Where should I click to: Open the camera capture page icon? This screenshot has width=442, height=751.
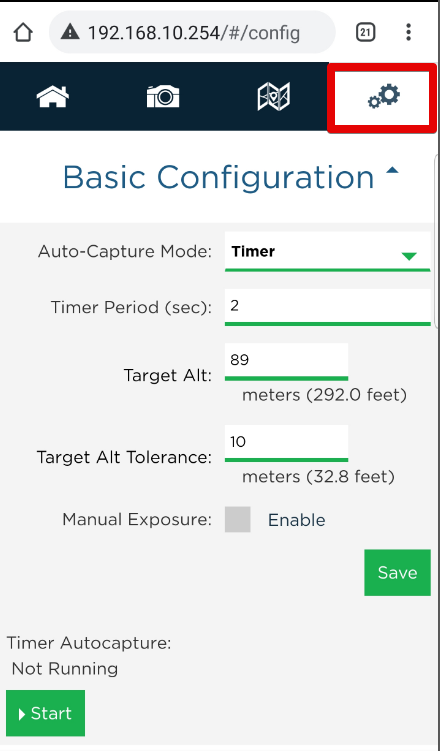163,96
